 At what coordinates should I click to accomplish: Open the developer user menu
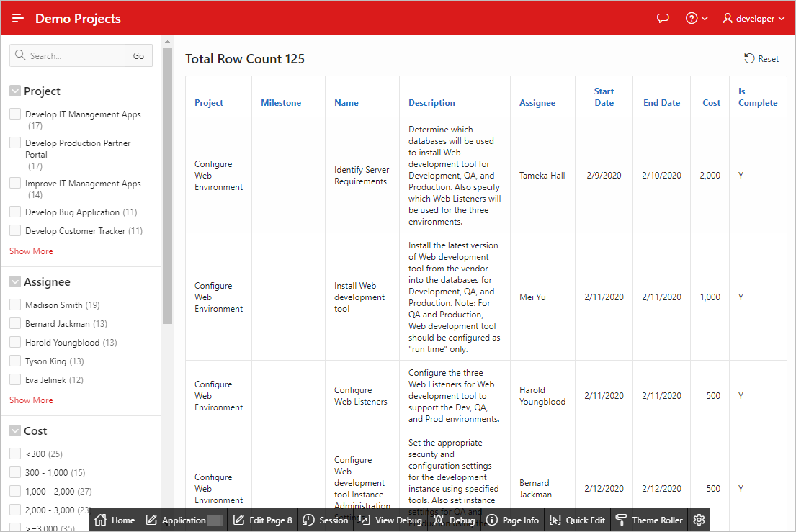(x=754, y=18)
